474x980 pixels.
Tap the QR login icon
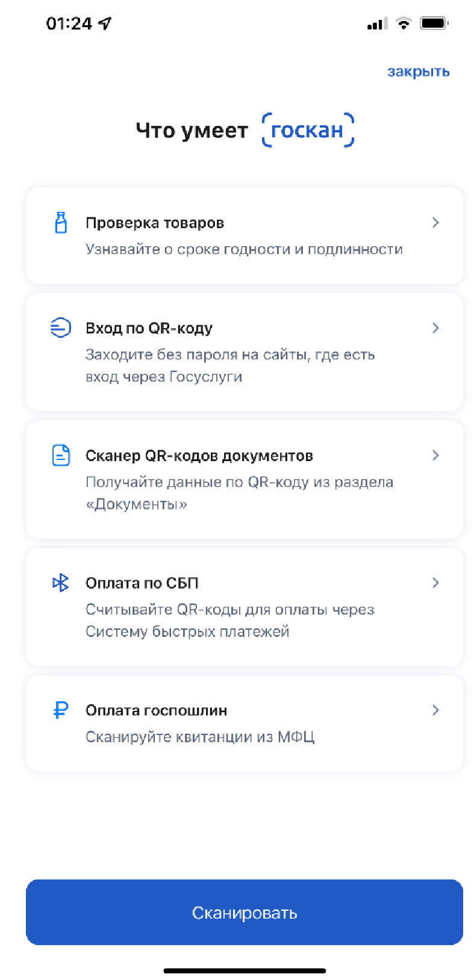pyautogui.click(x=61, y=328)
